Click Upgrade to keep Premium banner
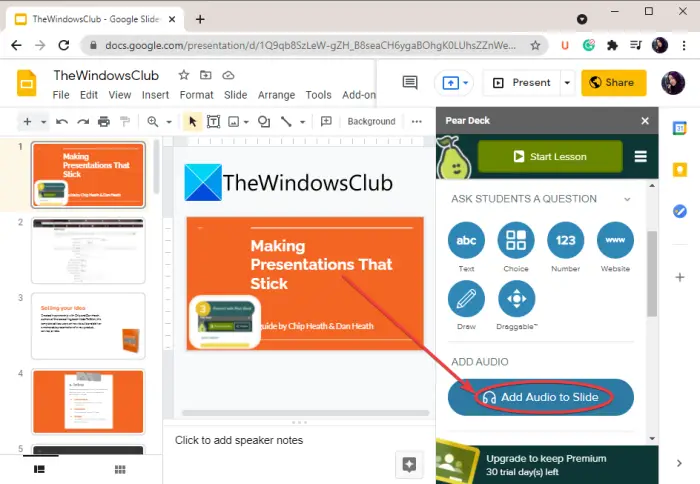700x484 pixels. pos(547,465)
